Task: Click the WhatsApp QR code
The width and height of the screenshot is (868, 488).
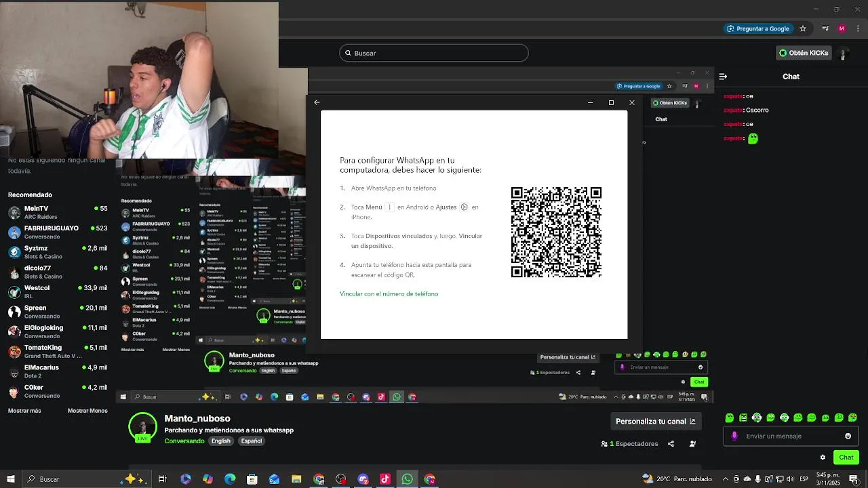Action: 556,232
